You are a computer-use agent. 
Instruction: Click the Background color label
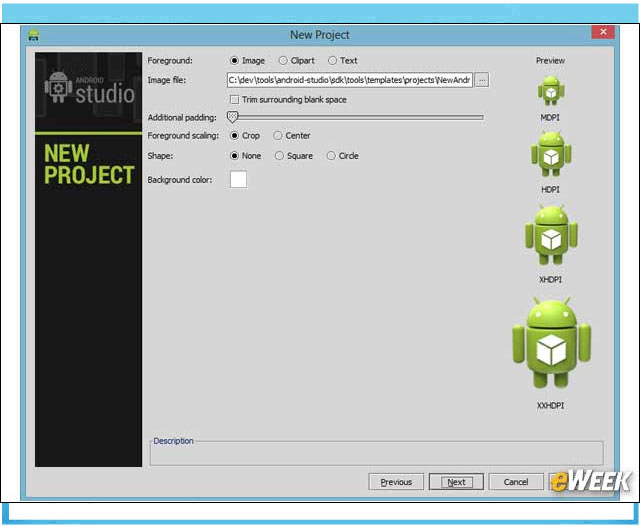[180, 180]
